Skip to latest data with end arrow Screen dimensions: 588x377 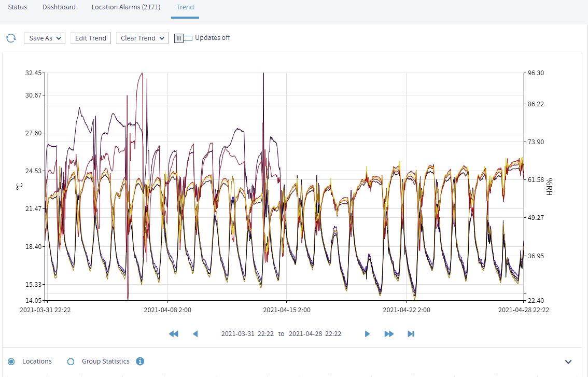pos(411,334)
